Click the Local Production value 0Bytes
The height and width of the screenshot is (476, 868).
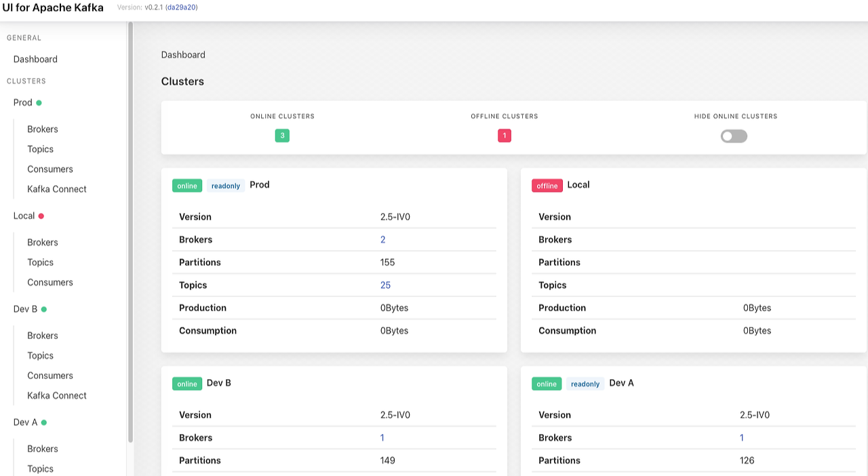click(757, 308)
